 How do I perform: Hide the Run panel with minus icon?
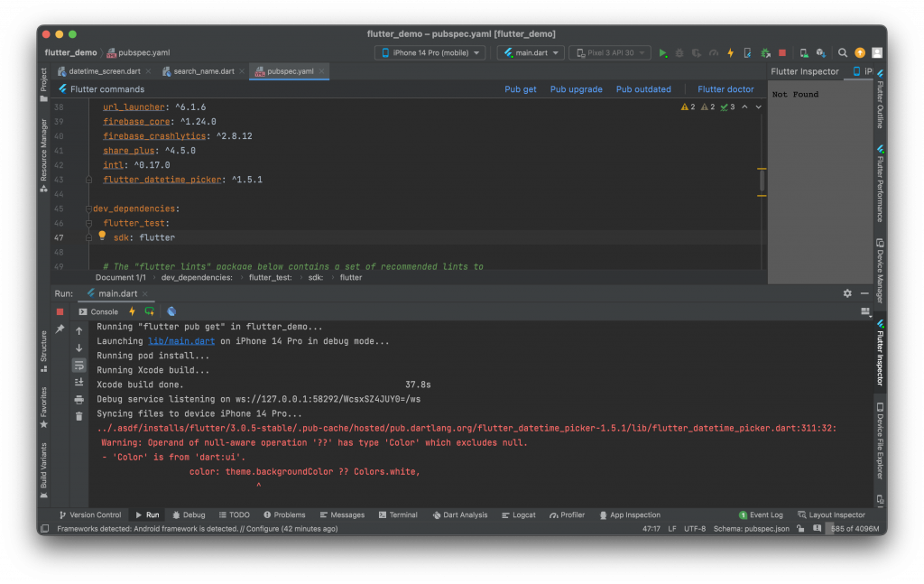coord(864,293)
